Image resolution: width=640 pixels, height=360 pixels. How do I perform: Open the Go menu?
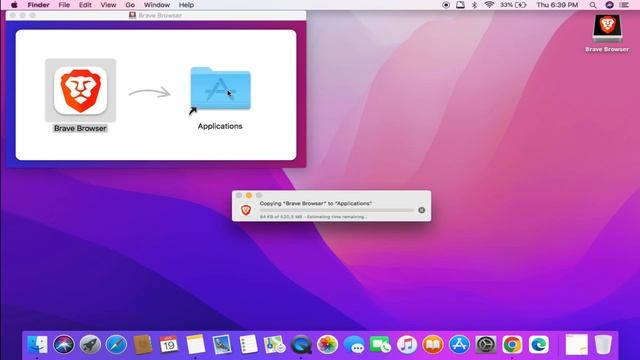pos(130,5)
